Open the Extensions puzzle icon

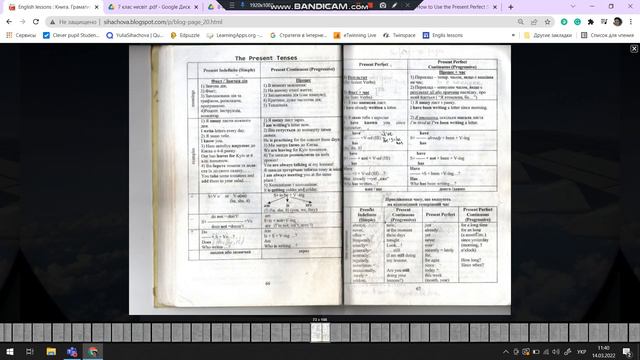[591, 22]
